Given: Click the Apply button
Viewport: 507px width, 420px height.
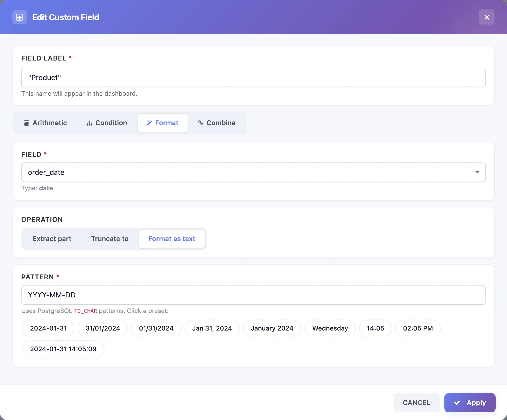Looking at the screenshot, I should tap(470, 403).
